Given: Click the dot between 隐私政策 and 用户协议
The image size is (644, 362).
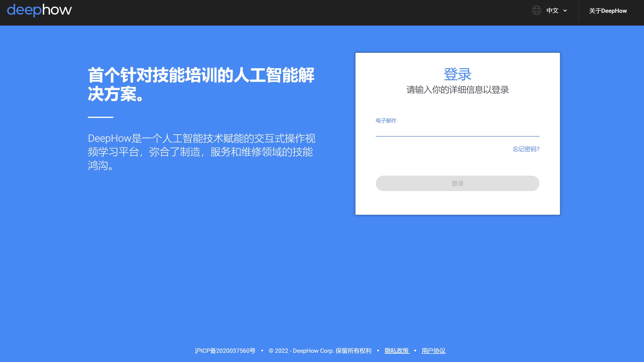Looking at the screenshot, I should click(x=415, y=350).
